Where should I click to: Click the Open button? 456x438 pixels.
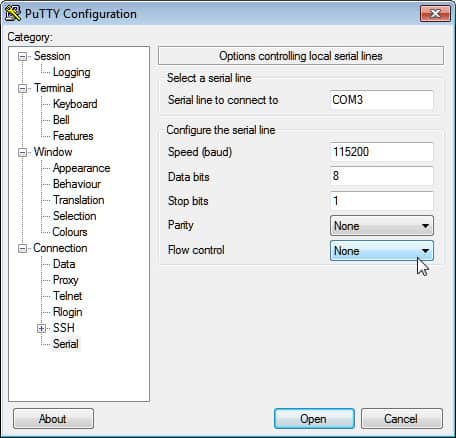point(314,419)
